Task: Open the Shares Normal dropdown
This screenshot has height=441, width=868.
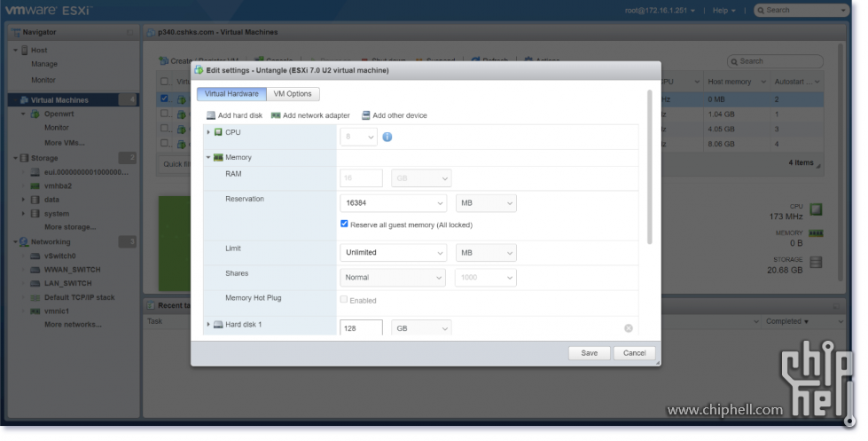Action: (393, 277)
